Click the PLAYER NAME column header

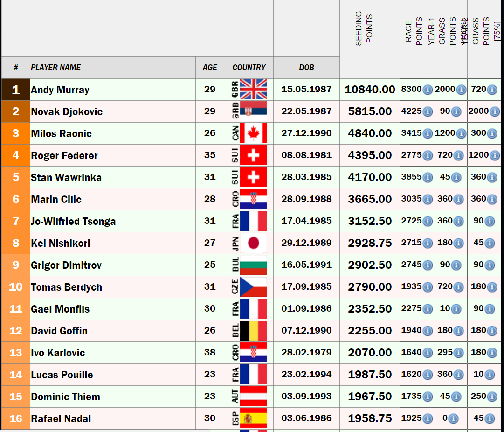[56, 67]
